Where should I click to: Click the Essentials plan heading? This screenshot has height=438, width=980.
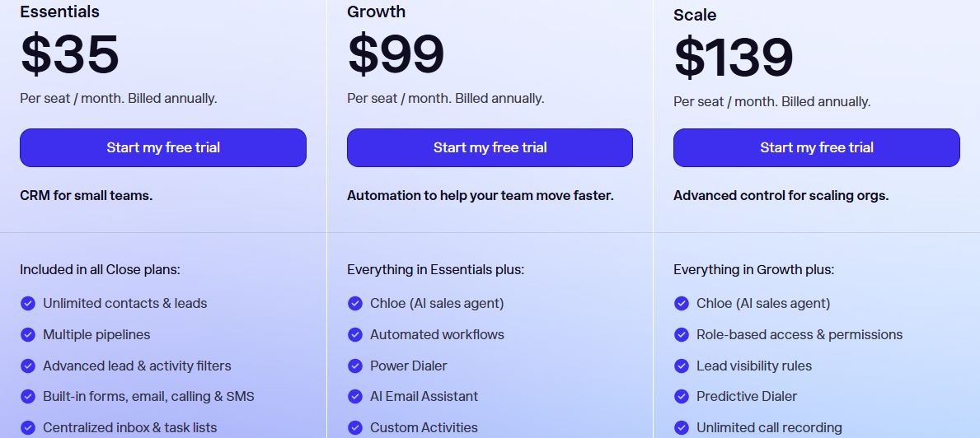coord(59,12)
